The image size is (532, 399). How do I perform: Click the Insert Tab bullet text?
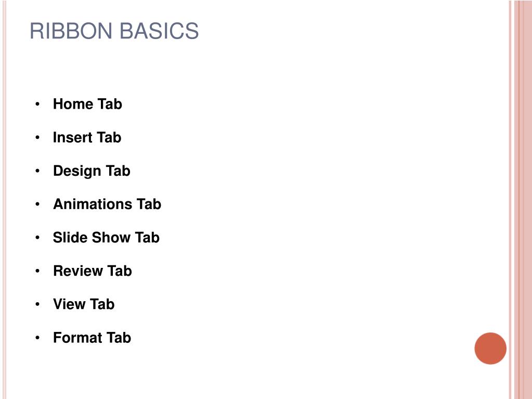click(x=87, y=137)
